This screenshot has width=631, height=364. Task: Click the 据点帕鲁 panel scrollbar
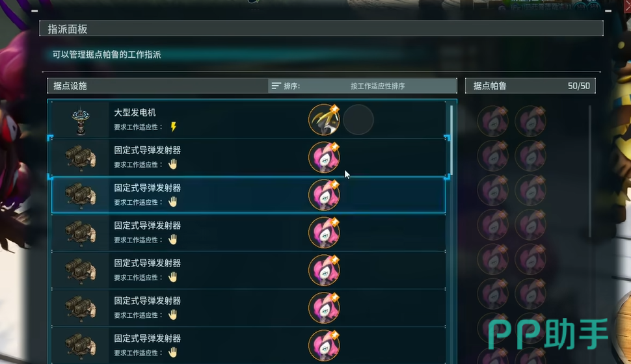pos(591,171)
